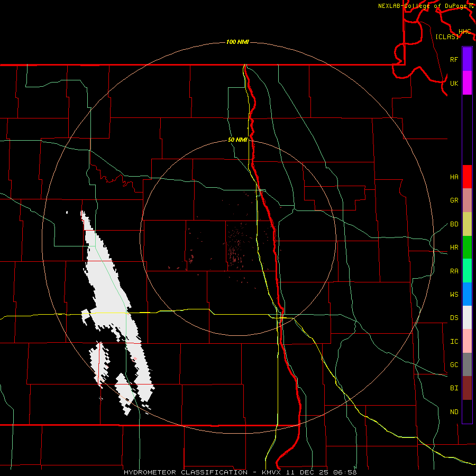This screenshot has height=476, width=476.
Task: Click the WS blue legend color block
Action: 467,294
